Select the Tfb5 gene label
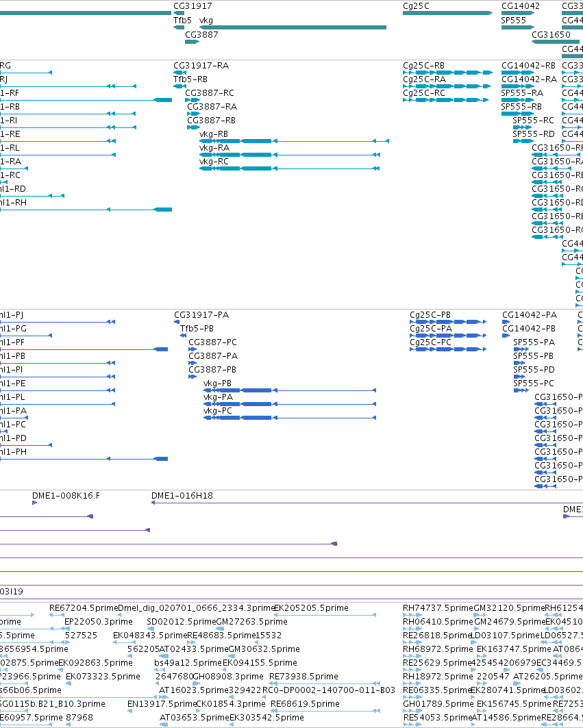The image size is (583, 728). click(182, 21)
